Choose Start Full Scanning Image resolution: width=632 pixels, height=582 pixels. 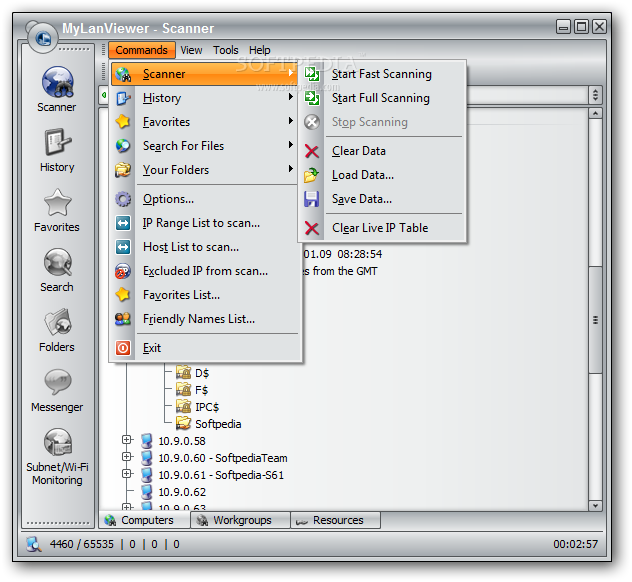[x=381, y=98]
